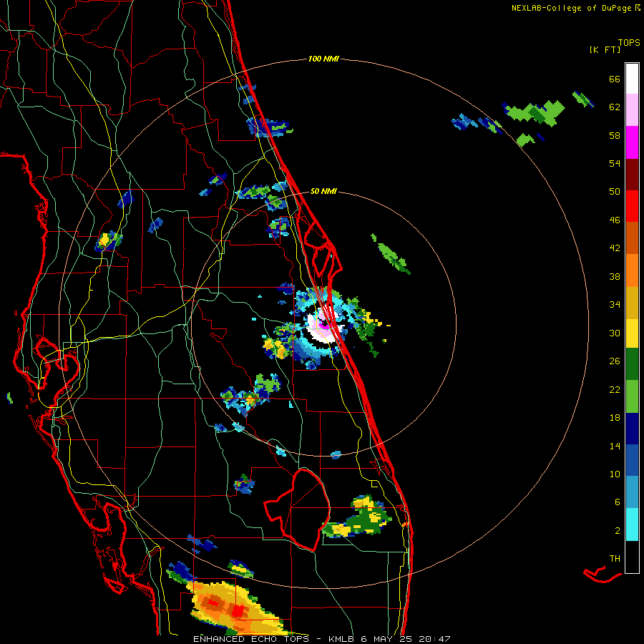The width and height of the screenshot is (644, 644).
Task: Click the legend value 54
Action: coord(615,163)
